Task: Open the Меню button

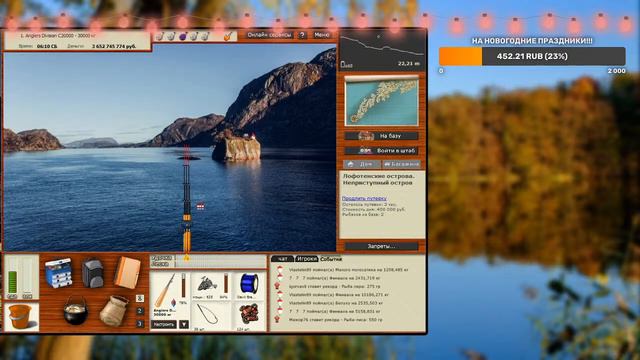Action: point(322,35)
